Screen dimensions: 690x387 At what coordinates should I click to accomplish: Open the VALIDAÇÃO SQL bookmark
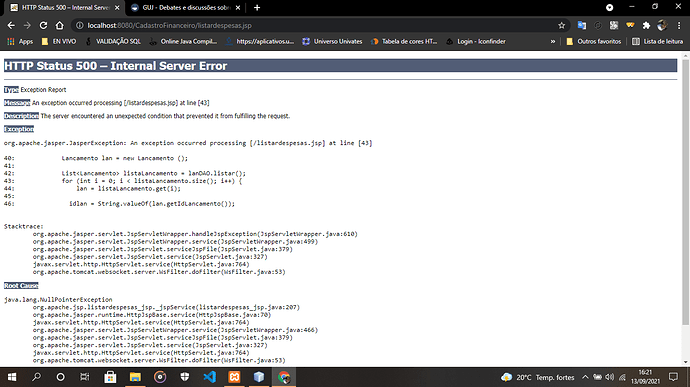[x=113, y=41]
